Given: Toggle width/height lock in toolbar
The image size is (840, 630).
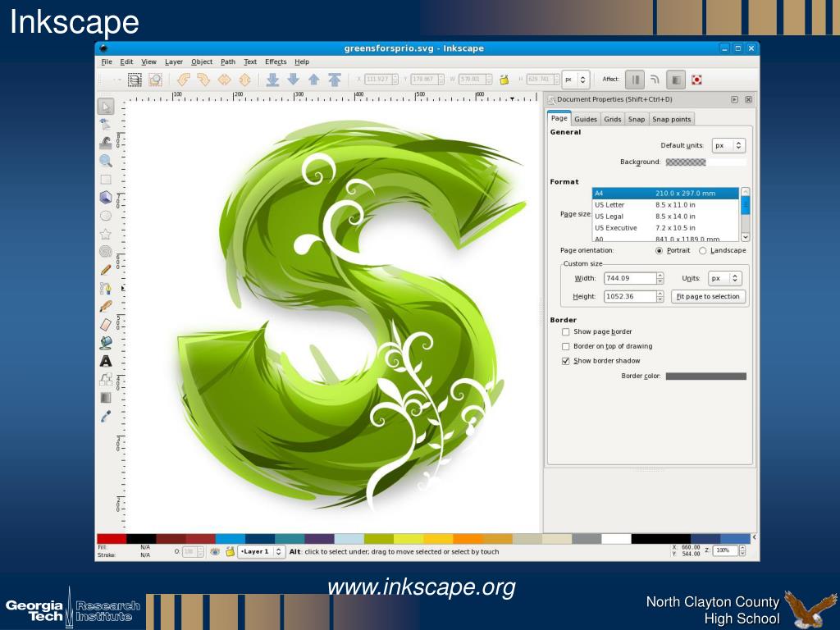Looking at the screenshot, I should [504, 80].
